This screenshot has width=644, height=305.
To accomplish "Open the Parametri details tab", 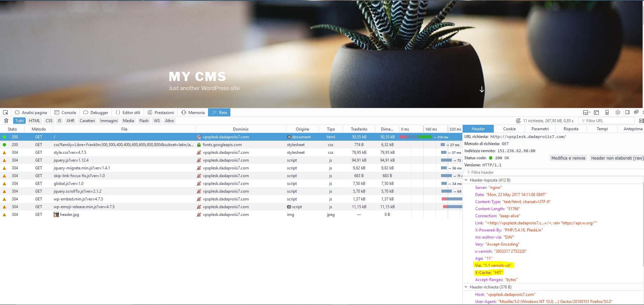I will (x=540, y=129).
